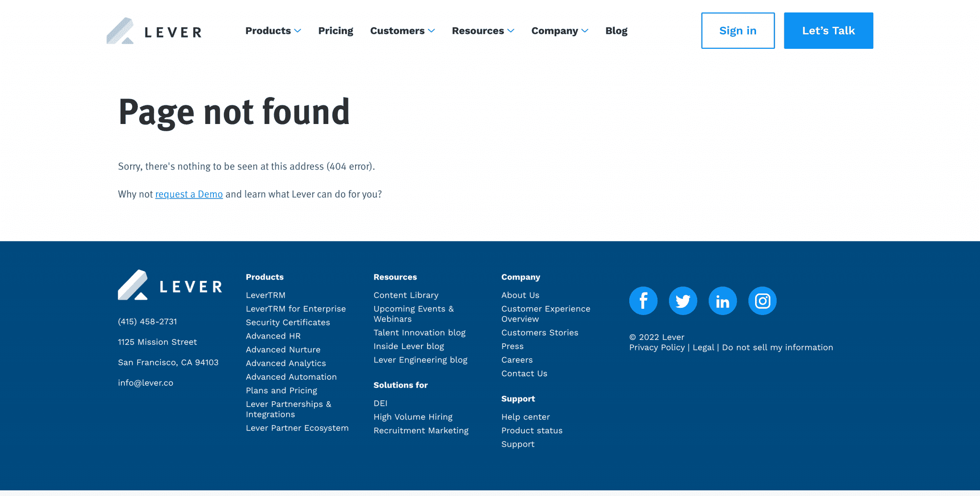Image resolution: width=980 pixels, height=496 pixels.
Task: Click the 1125 Mission Street address text
Action: click(157, 342)
